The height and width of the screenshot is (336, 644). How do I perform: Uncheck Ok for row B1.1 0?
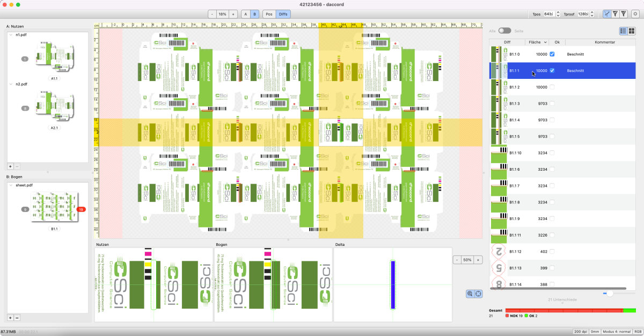pyautogui.click(x=552, y=54)
